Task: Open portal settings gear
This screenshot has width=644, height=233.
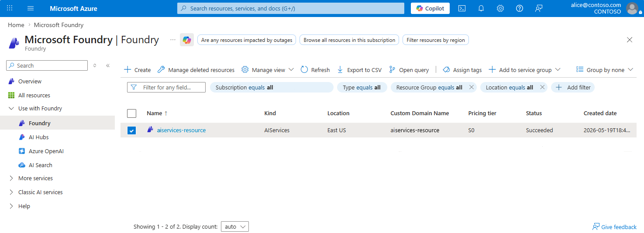Action: coord(500,8)
